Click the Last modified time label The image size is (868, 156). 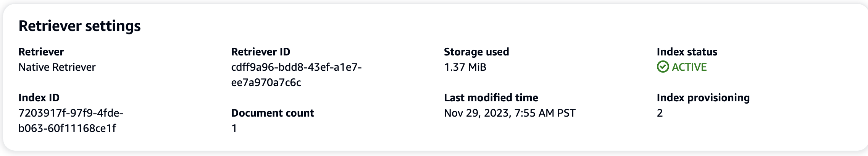pos(491,97)
